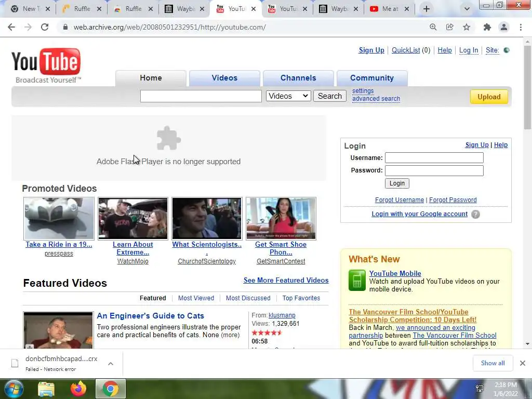
Task: Open the Chrome profile avatar icon
Action: (504, 27)
